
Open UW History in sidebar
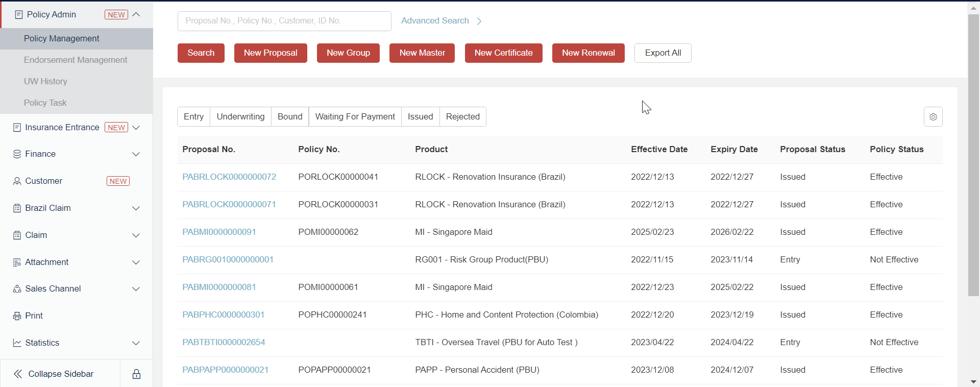click(77, 81)
